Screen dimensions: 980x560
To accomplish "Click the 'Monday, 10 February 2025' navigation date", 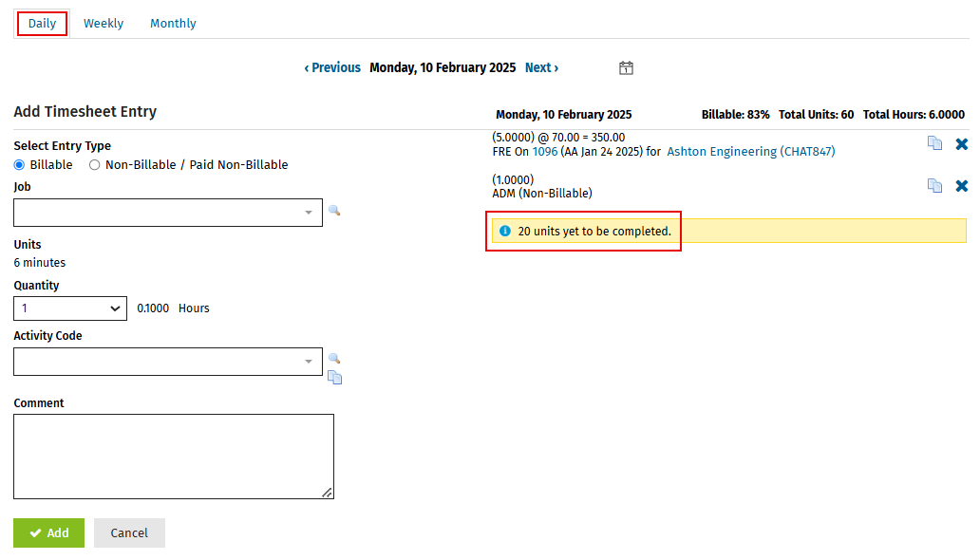I will click(x=443, y=67).
